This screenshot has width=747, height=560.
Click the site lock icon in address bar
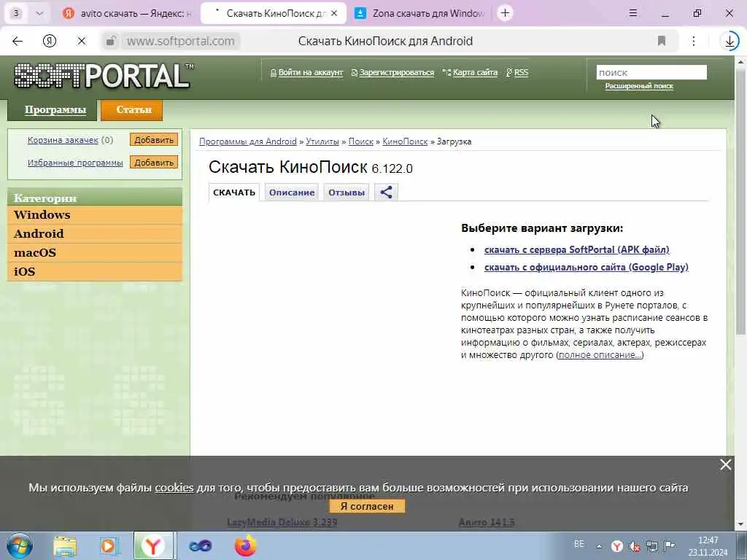pos(111,41)
